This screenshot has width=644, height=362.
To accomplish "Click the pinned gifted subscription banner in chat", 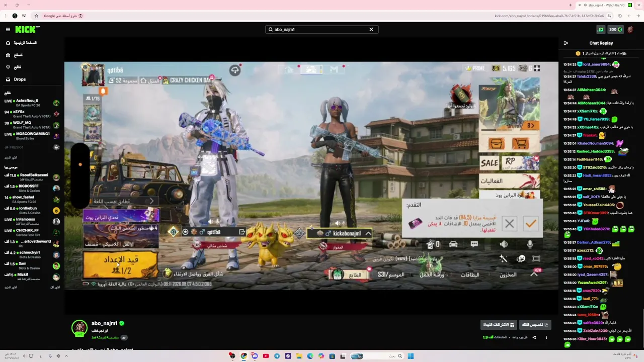I will (x=601, y=53).
